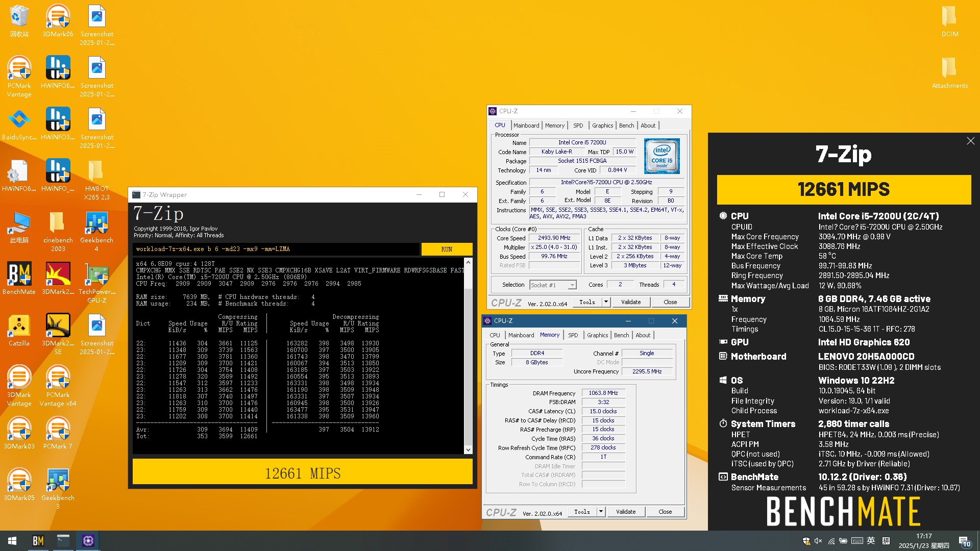This screenshot has width=980, height=551.
Task: Click the Intel Core i5 logo in CPU-Z
Action: pos(661,157)
